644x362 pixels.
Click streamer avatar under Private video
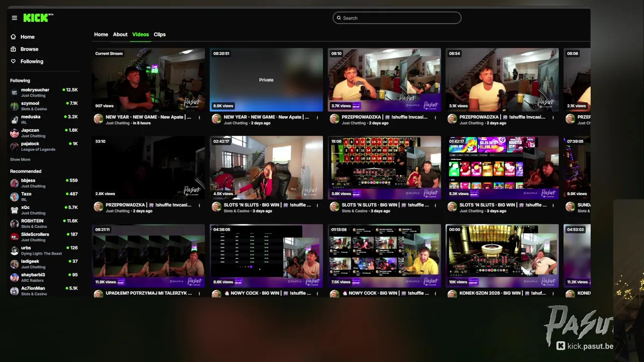click(216, 119)
